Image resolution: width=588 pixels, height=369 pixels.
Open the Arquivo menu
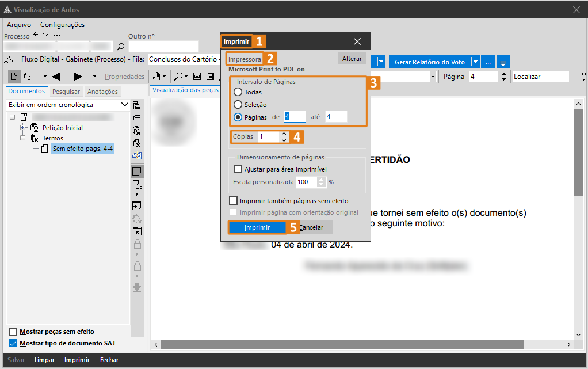[x=19, y=25]
